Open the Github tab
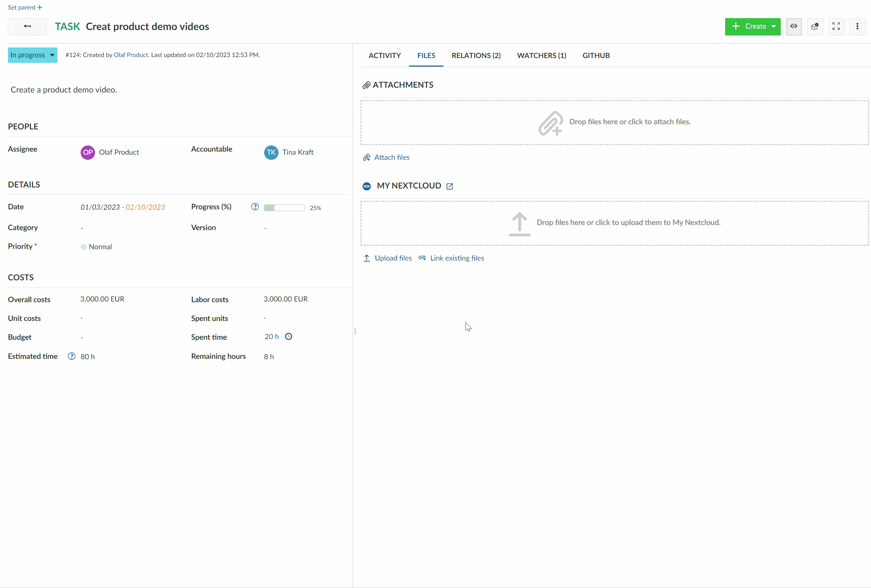Image resolution: width=871 pixels, height=588 pixels. pos(596,55)
